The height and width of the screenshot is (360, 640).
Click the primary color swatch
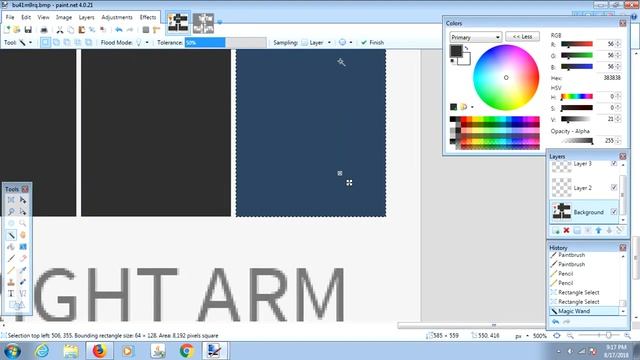coord(456,51)
